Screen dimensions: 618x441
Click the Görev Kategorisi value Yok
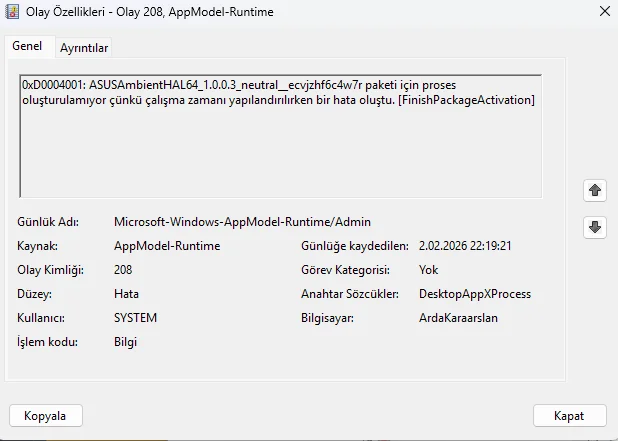coord(429,270)
